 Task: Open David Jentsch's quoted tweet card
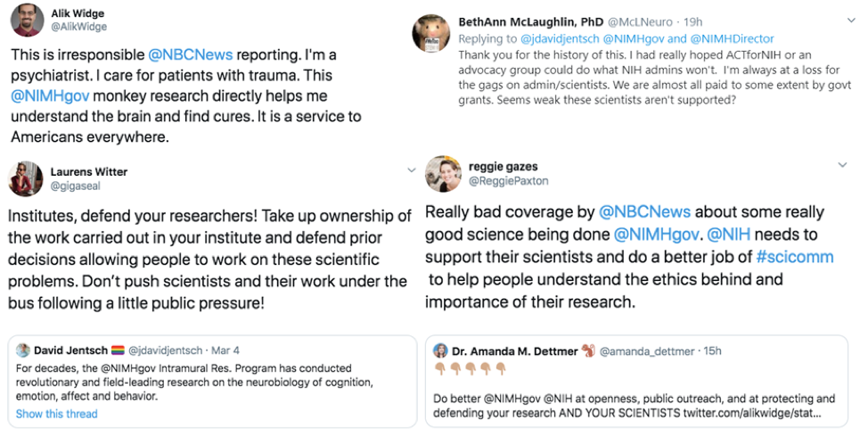[212, 381]
